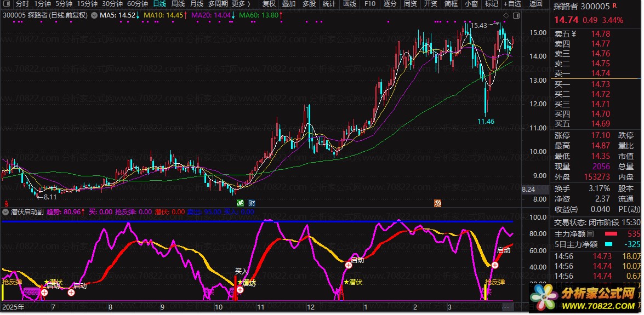This screenshot has width=644, height=315.
Task: Click the 返回 back button
Action: [535, 4]
